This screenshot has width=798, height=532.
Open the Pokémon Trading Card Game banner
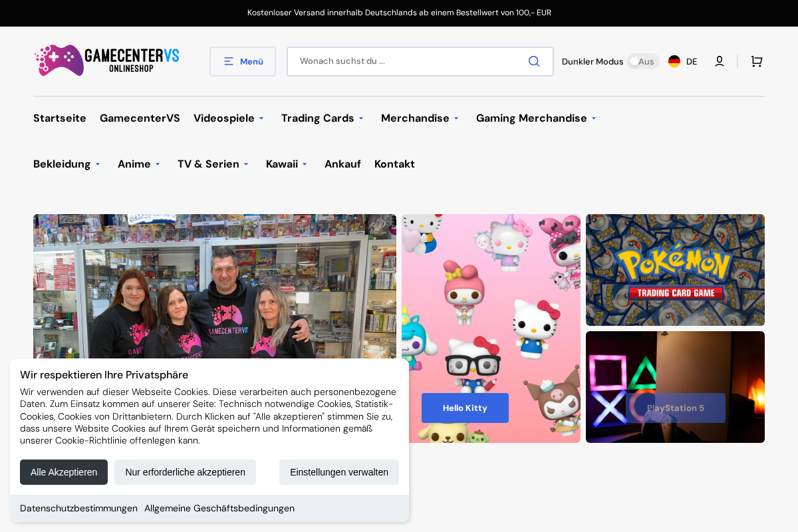[x=675, y=269]
